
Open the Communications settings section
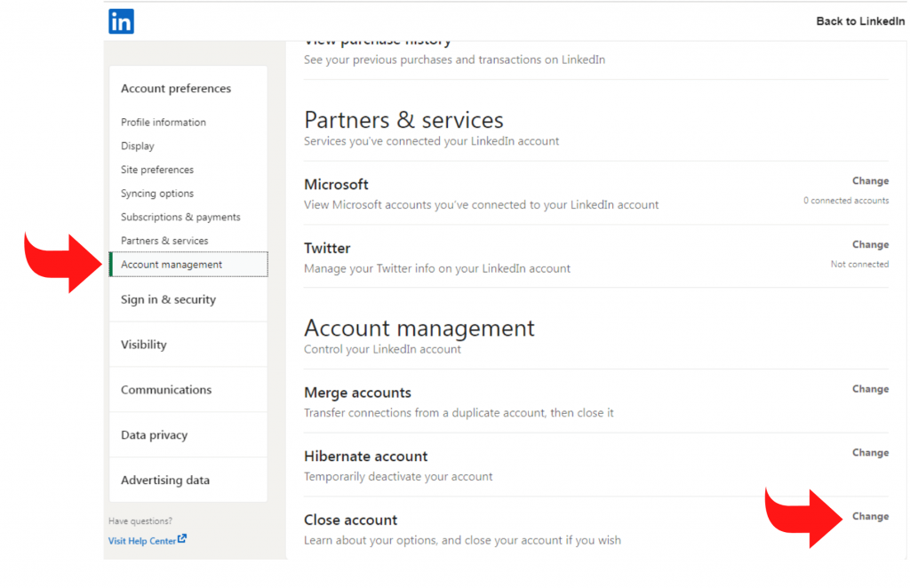pyautogui.click(x=165, y=389)
